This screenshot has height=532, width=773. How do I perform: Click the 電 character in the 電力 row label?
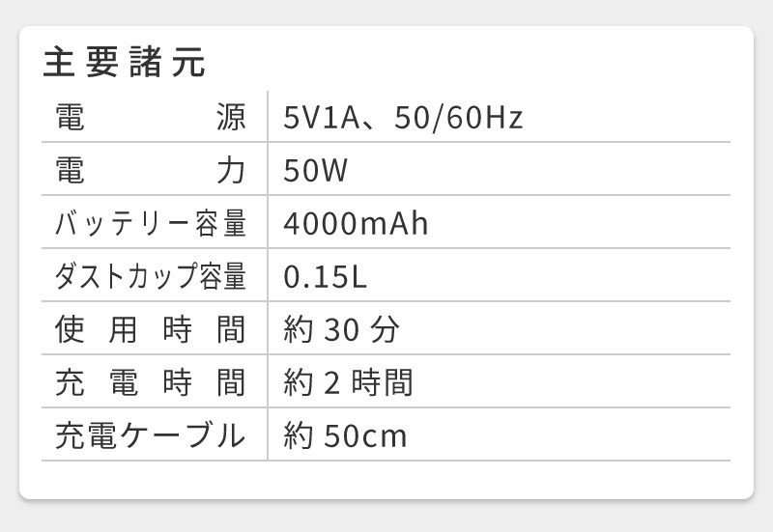tap(69, 171)
